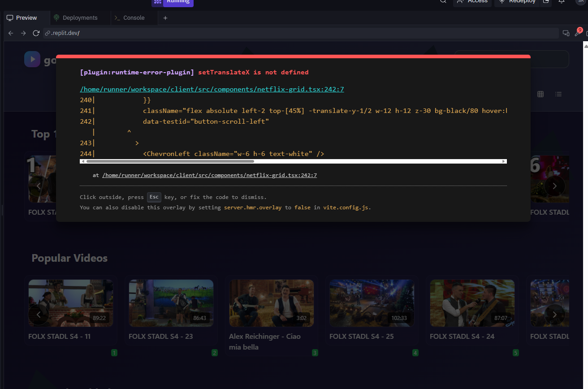This screenshot has width=588, height=389.
Task: Open FOLX STADL S4 - 23 thumbnail
Action: [x=171, y=303]
